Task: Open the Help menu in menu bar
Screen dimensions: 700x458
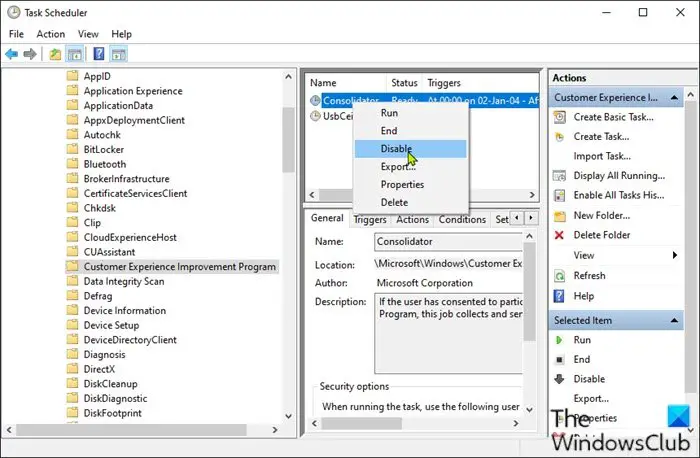Action: click(121, 34)
